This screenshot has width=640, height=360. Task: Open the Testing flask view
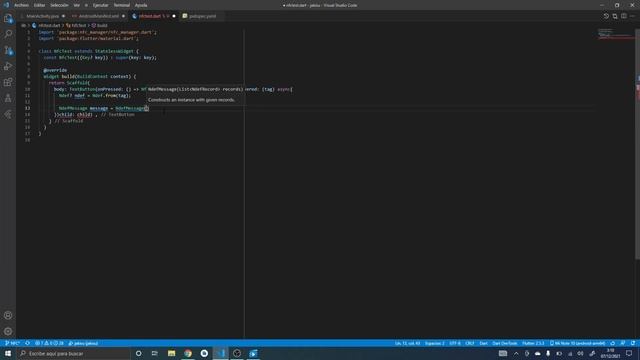coord(8,98)
